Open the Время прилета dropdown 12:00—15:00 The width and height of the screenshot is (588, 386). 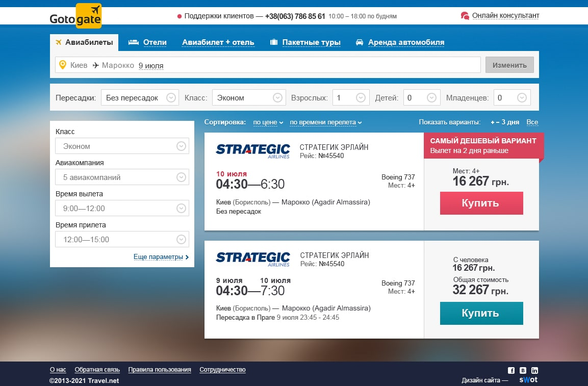pyautogui.click(x=122, y=239)
